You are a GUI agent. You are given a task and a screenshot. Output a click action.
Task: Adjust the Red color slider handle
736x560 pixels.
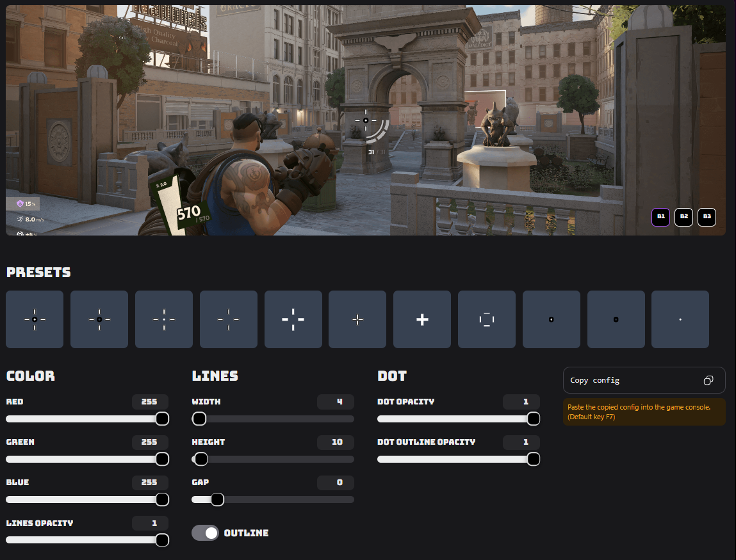[x=162, y=419]
